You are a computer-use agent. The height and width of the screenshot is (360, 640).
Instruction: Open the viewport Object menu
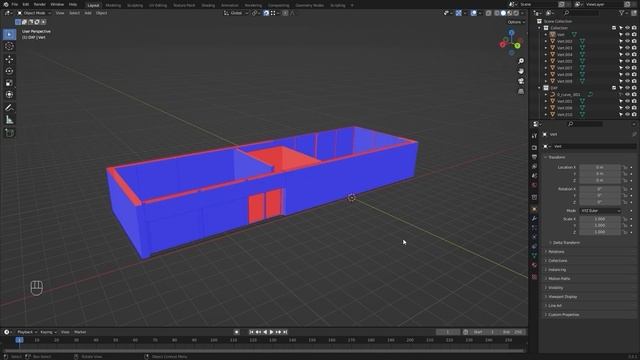(101, 13)
